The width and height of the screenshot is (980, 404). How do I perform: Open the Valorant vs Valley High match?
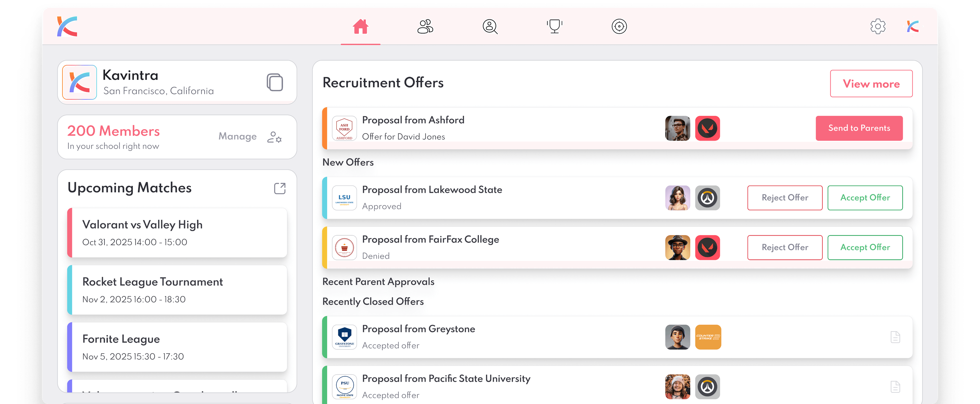point(177,233)
